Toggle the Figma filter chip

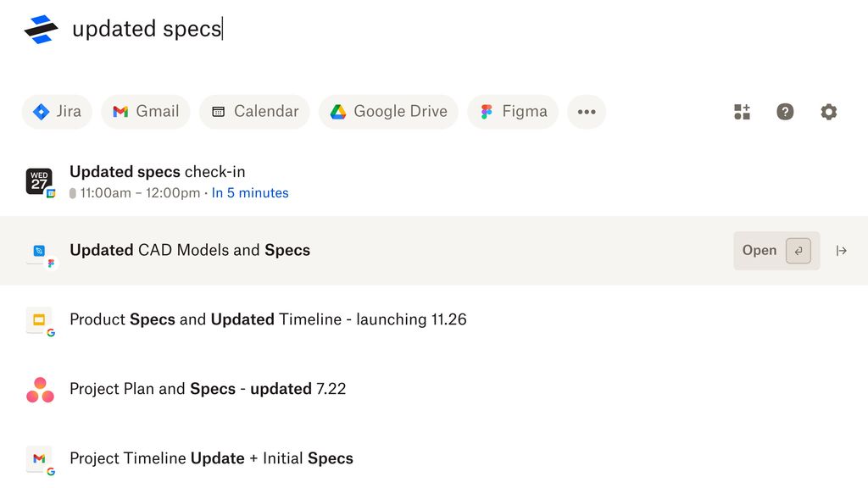(x=512, y=111)
